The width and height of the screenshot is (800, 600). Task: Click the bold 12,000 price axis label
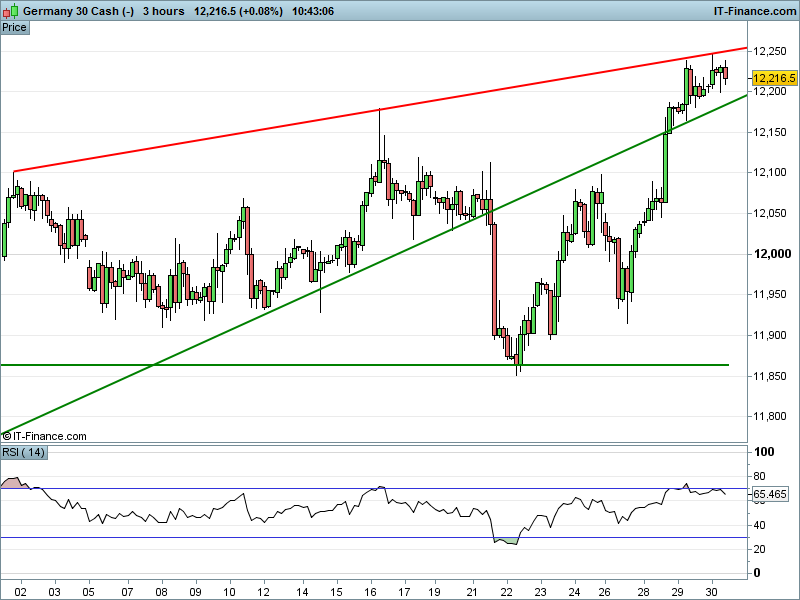(772, 254)
